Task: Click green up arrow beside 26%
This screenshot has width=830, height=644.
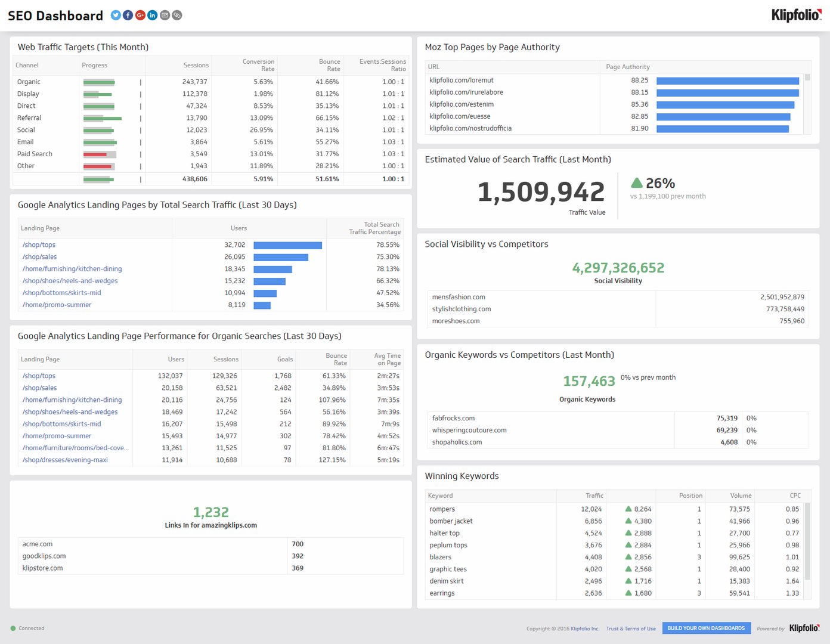Action: tap(636, 182)
